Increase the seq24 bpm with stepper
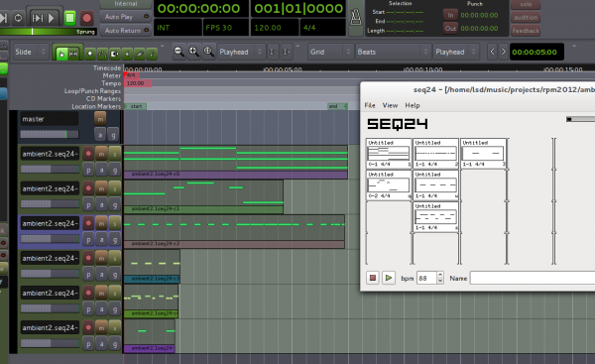The height and width of the screenshot is (364, 595). (440, 275)
